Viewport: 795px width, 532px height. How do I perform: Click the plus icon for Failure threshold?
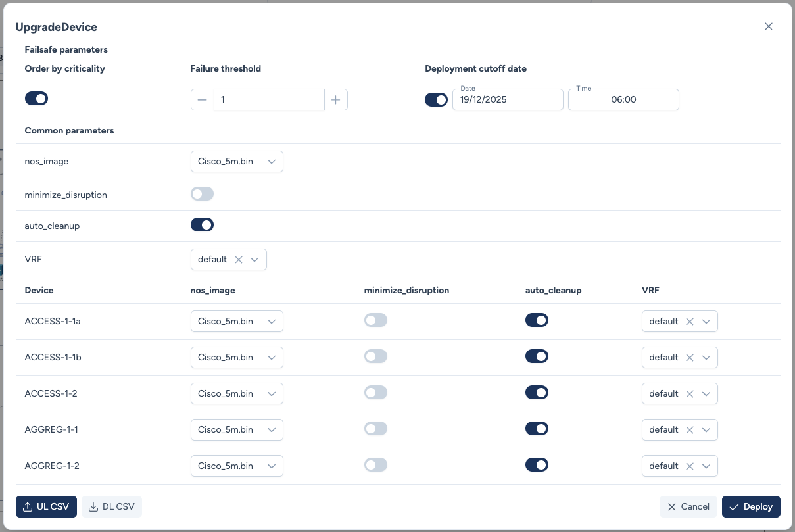335,100
